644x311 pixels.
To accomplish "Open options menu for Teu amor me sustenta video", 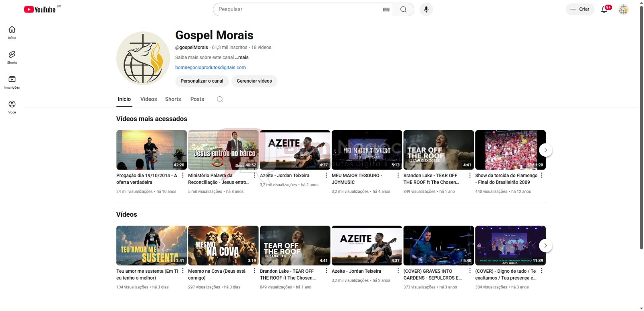I will tap(183, 271).
